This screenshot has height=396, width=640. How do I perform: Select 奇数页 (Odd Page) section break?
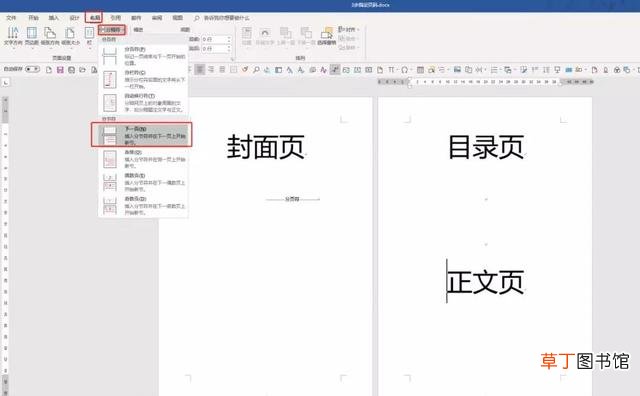[x=143, y=205]
